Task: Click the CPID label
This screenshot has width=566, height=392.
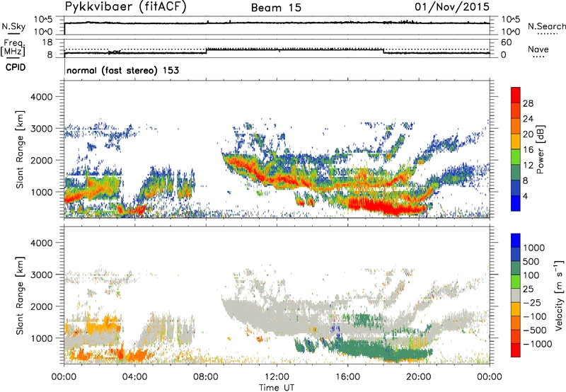Action: [16, 67]
